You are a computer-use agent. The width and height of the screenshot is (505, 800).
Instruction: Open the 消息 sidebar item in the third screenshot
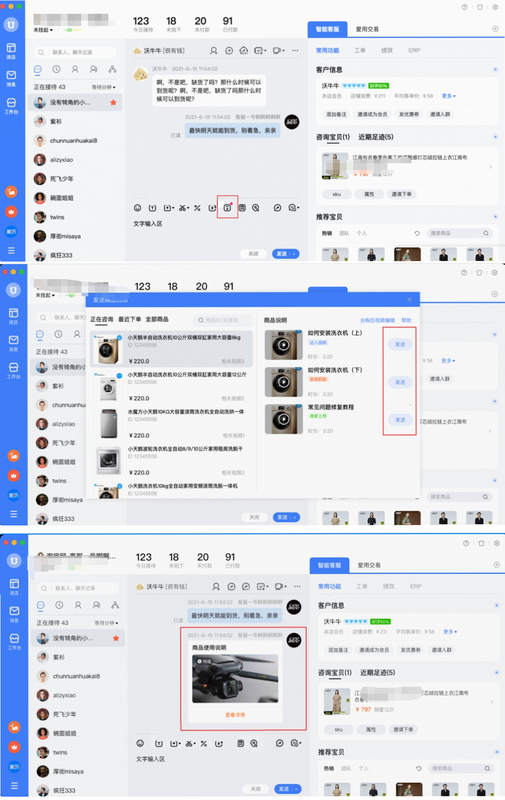tap(14, 614)
